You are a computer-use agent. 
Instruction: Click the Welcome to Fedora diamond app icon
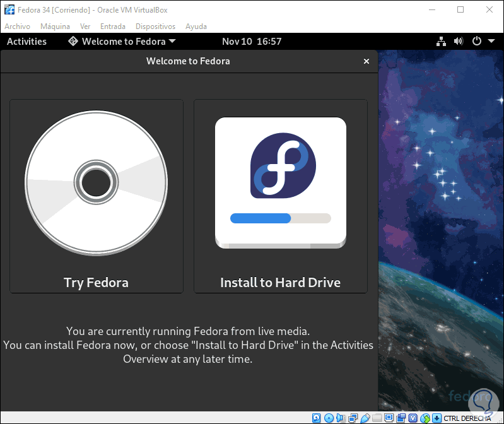[x=73, y=41]
